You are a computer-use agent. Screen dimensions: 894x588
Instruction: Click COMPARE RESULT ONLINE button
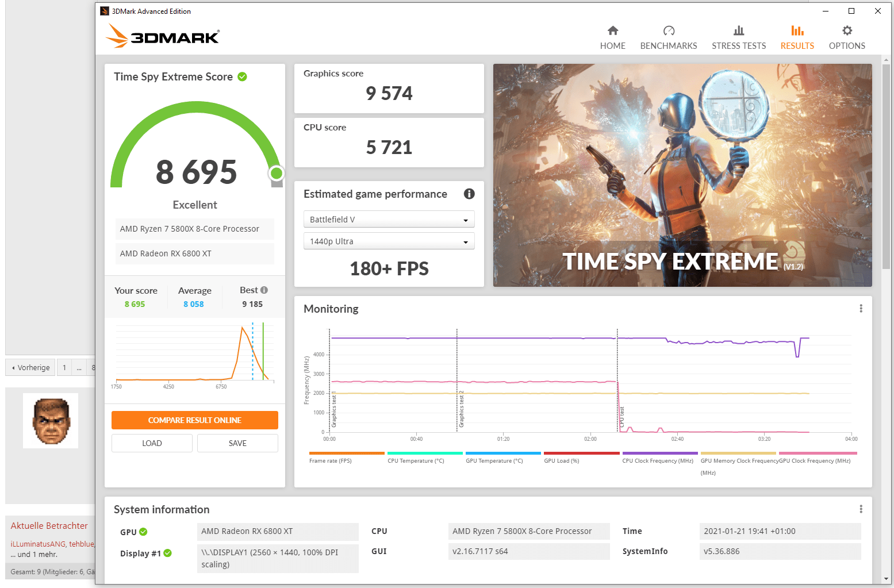(x=195, y=420)
